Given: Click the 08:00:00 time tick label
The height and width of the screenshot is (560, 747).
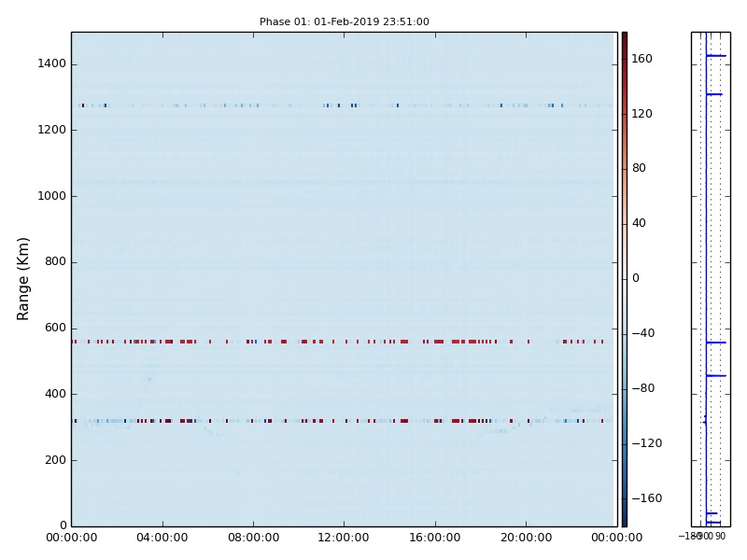Looking at the screenshot, I should coord(253,538).
